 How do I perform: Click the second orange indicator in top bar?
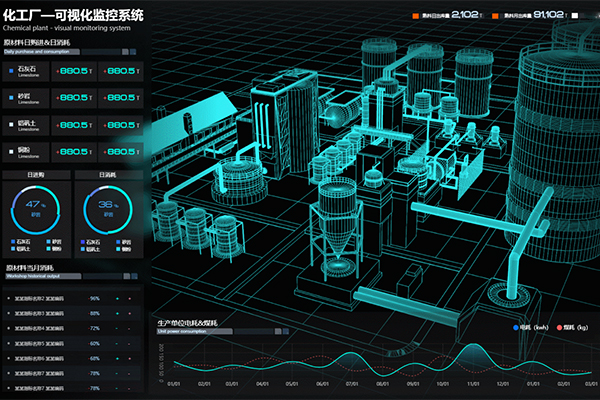click(496, 15)
